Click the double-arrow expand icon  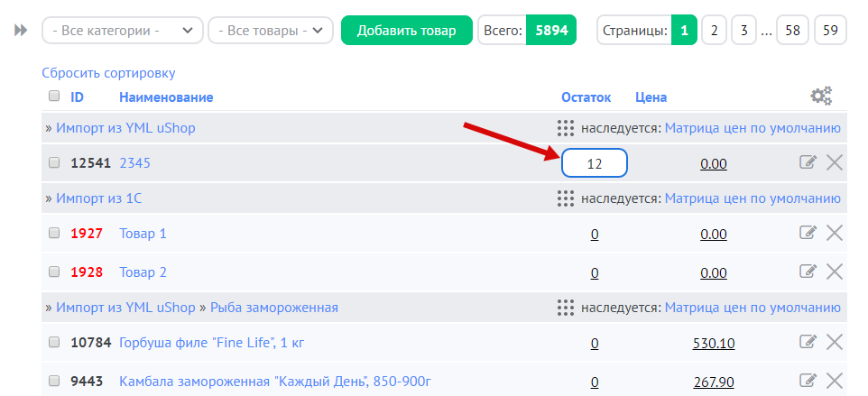22,31
